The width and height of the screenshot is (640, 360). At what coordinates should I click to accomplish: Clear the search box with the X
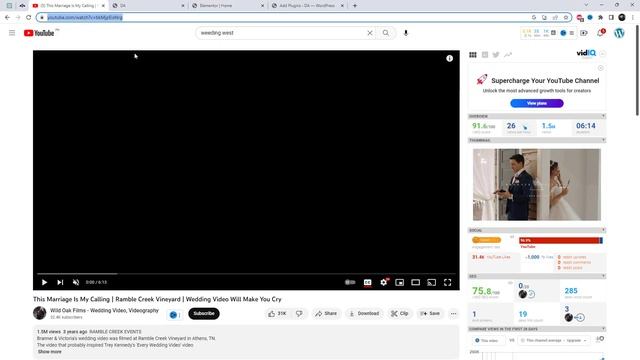(370, 33)
